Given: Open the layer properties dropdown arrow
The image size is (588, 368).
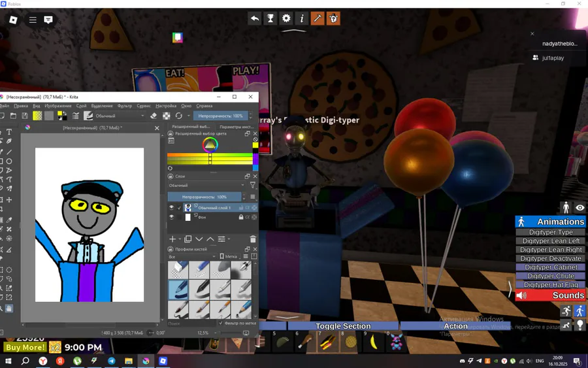Looking at the screenshot, I should 229,239.
